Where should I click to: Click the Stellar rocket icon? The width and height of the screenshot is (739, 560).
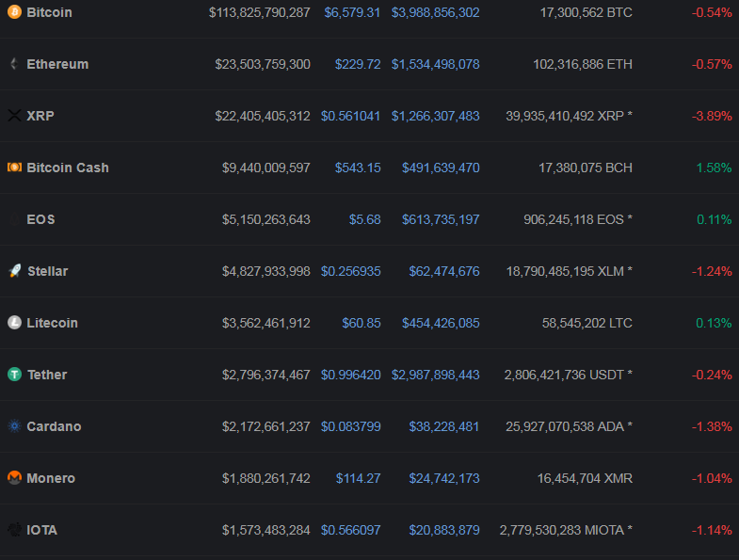(14, 271)
